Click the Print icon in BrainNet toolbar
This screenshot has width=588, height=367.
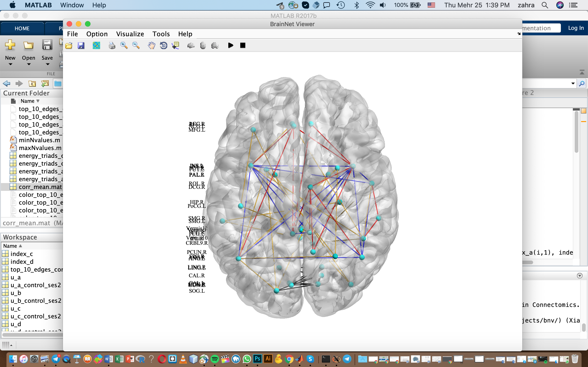click(112, 45)
